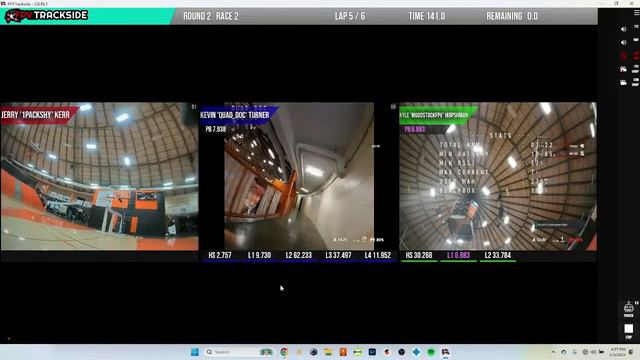The image size is (640, 360).
Task: Click the lowest camera icon in right sidebar
Action: click(x=623, y=82)
